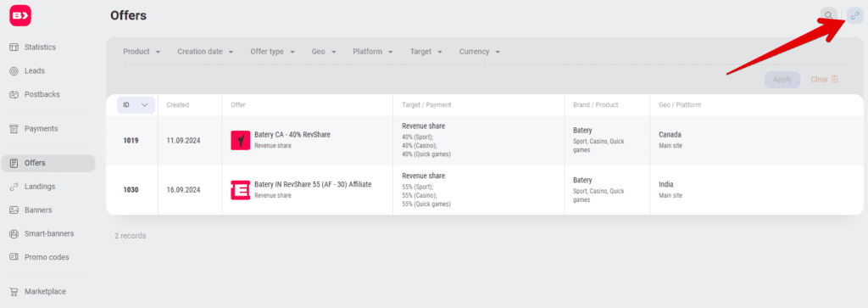This screenshot has width=868, height=308.
Task: Click the Brand / Product column header
Action: pos(596,104)
